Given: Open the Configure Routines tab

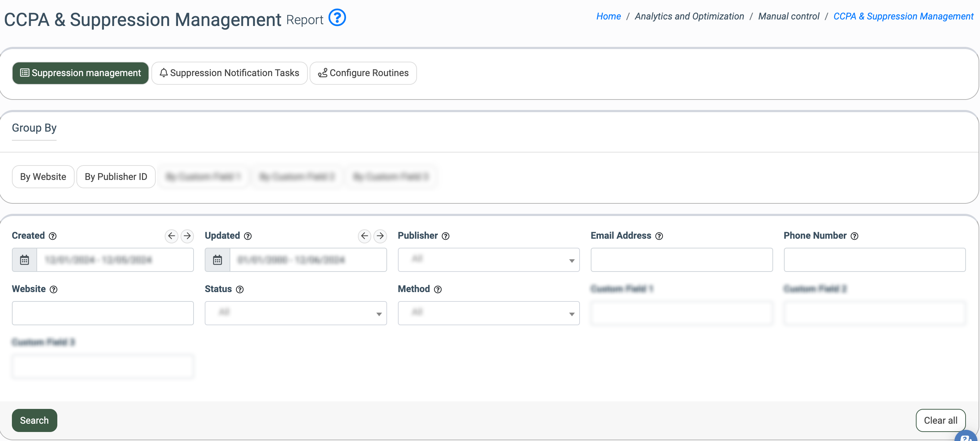Looking at the screenshot, I should coord(363,73).
